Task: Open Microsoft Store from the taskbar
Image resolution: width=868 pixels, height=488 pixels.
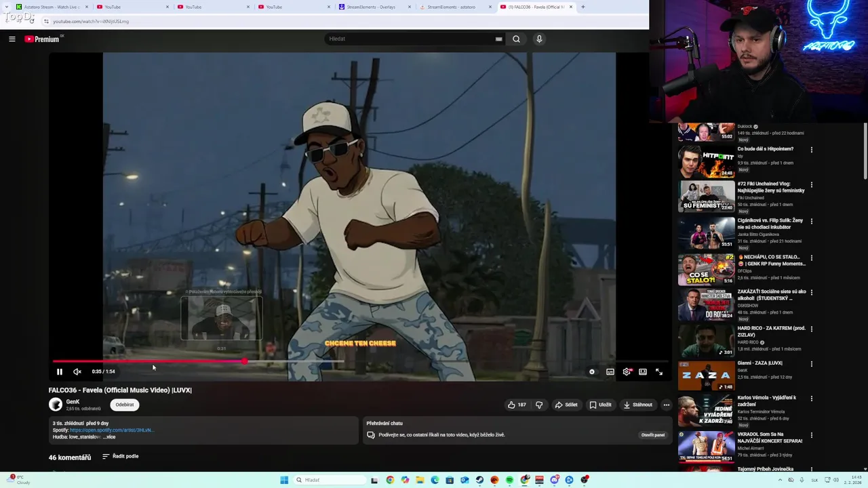Action: pyautogui.click(x=450, y=480)
